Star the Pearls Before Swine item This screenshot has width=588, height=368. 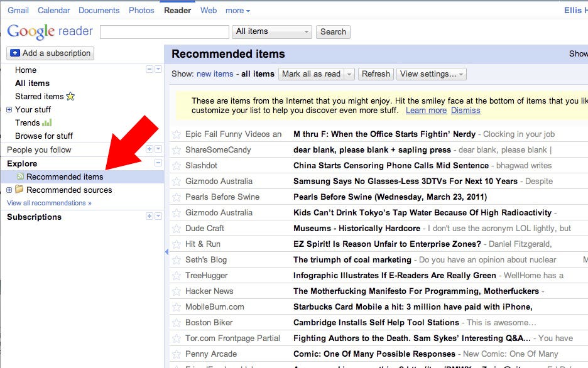coord(177,197)
